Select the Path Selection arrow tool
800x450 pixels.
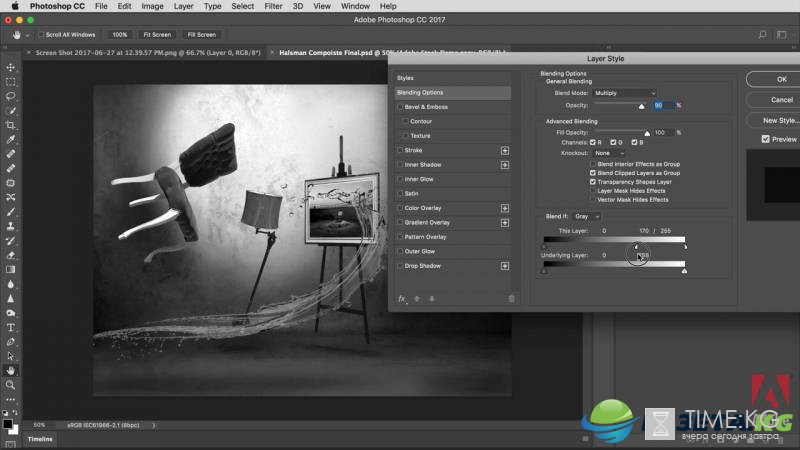point(10,356)
